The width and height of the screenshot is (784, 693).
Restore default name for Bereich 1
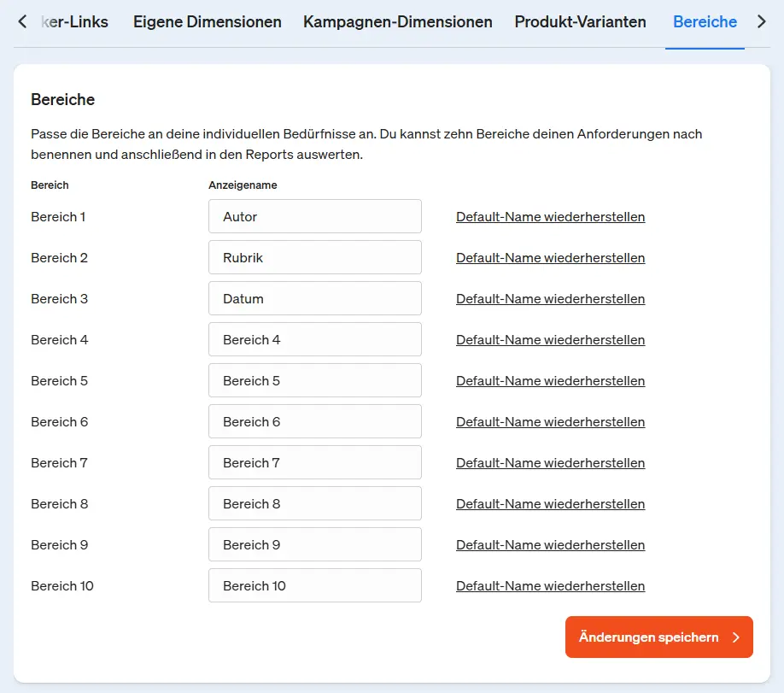(x=550, y=217)
